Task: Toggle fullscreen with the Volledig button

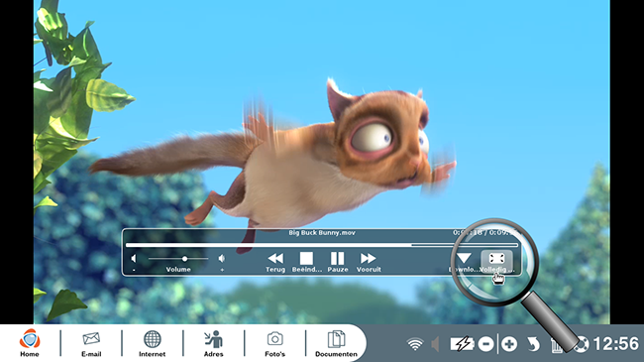Action: click(x=496, y=262)
